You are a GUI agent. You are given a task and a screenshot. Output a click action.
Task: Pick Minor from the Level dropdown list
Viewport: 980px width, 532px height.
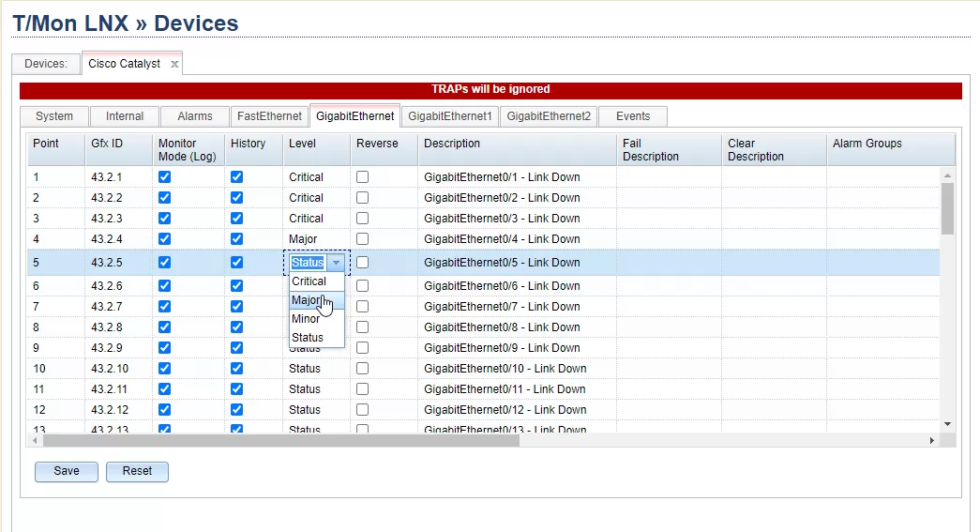coord(306,319)
